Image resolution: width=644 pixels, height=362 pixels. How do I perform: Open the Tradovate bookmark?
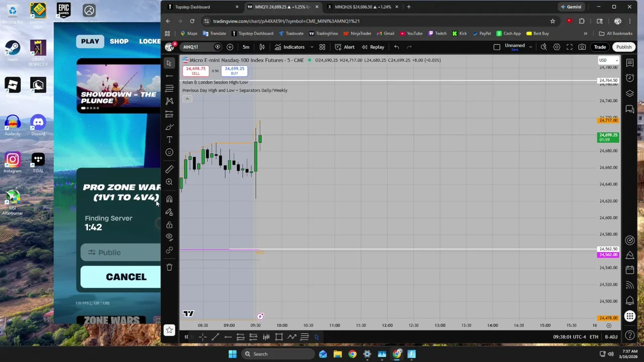pos(291,34)
